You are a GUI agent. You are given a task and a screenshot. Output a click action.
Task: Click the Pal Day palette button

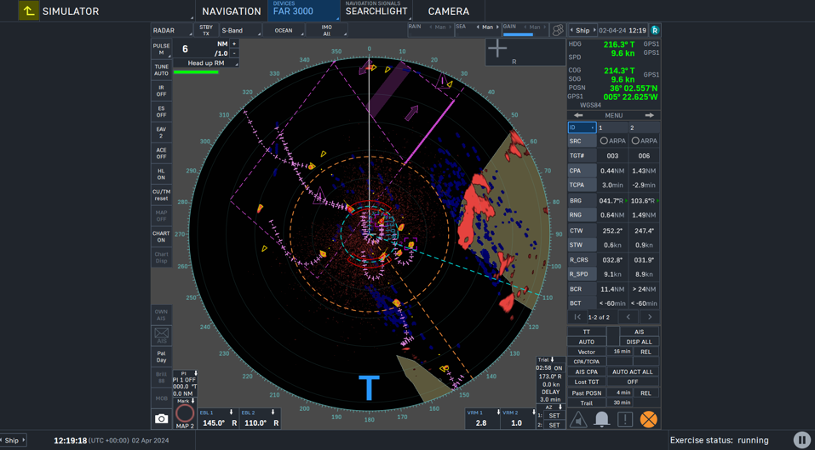(x=161, y=356)
